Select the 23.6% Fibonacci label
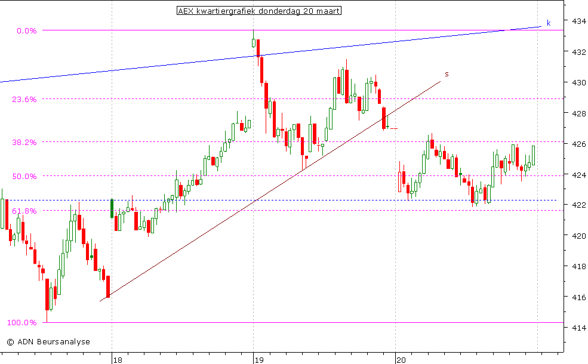The width and height of the screenshot is (588, 364). (x=24, y=99)
